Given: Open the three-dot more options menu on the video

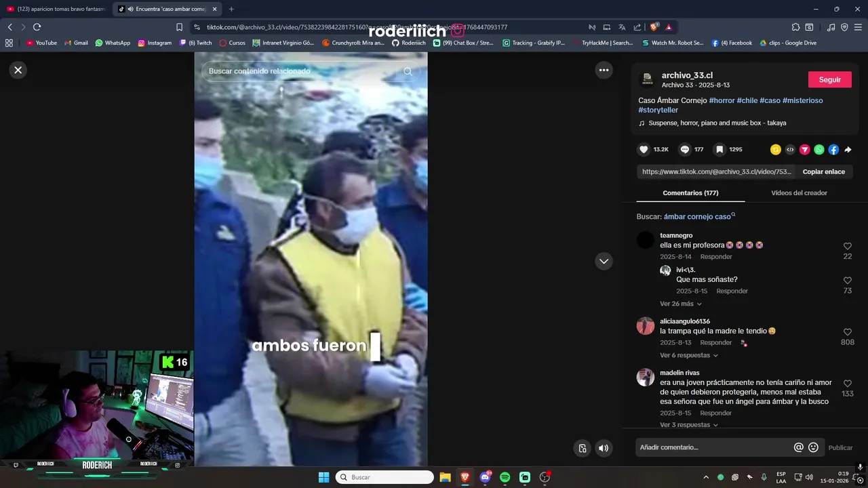Looking at the screenshot, I should click(604, 70).
